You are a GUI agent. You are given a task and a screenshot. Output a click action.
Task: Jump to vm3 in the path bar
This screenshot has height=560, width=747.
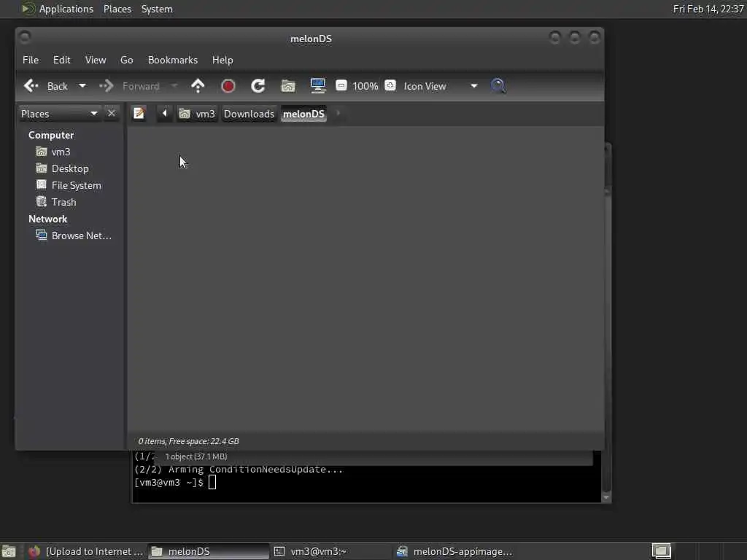pos(197,114)
